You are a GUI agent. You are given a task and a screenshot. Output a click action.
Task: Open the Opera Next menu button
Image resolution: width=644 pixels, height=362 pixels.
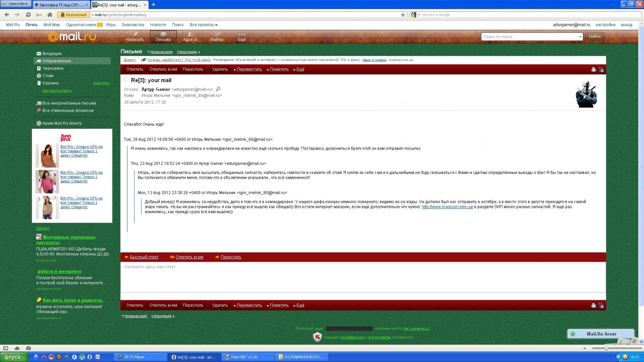[x=15, y=4]
